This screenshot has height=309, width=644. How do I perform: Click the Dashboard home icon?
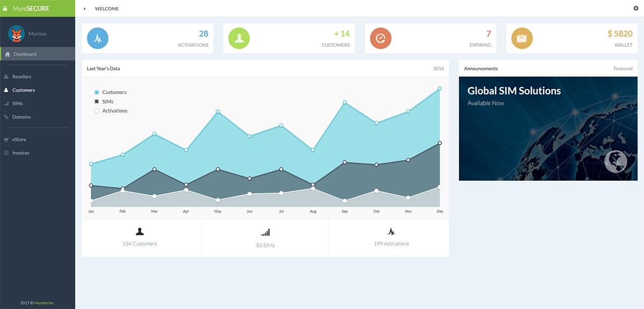tap(7, 54)
